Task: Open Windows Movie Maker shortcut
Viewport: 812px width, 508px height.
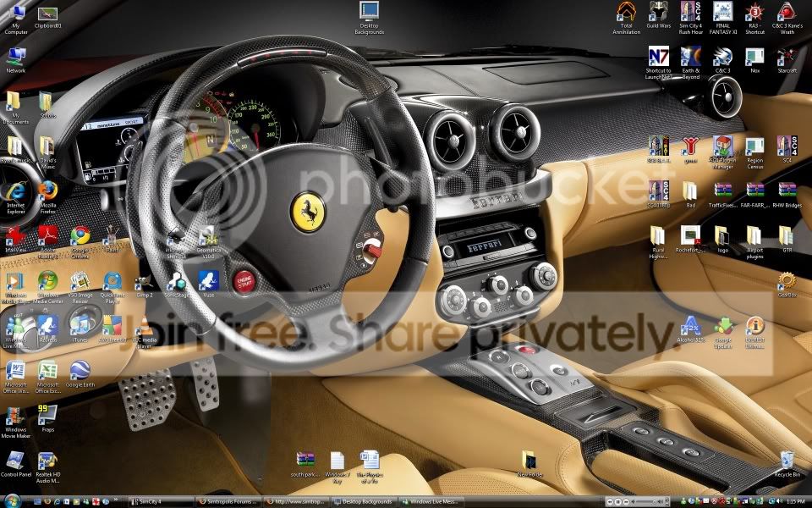Action: 16,422
